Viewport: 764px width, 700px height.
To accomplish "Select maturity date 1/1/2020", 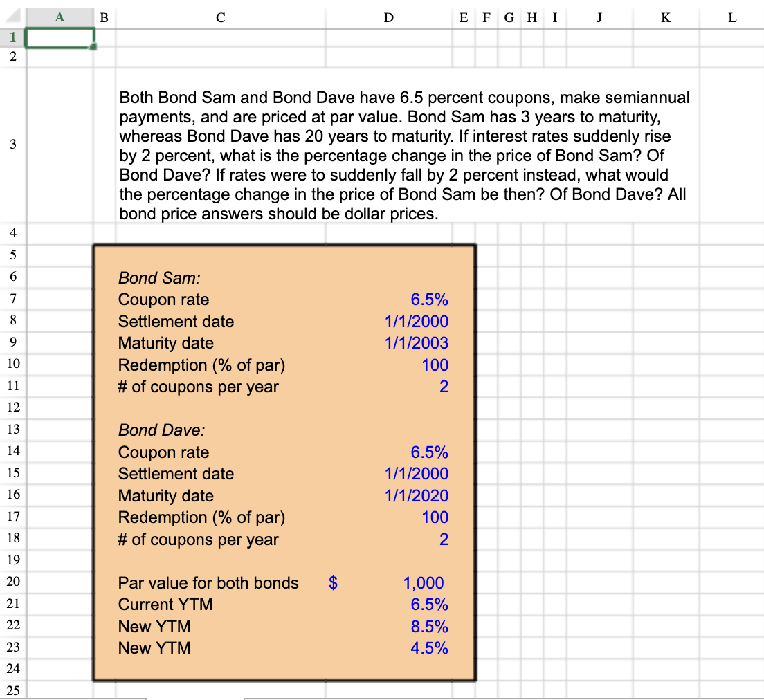I will click(417, 495).
